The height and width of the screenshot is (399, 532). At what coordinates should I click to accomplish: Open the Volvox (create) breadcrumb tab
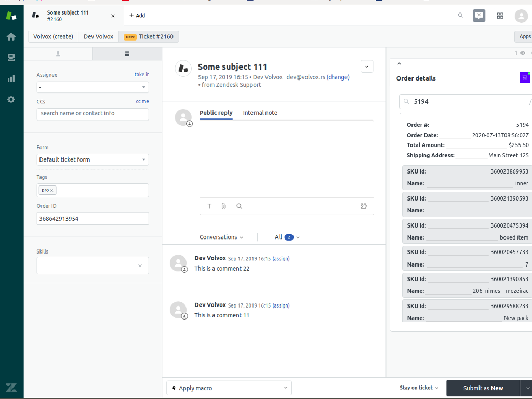tap(54, 37)
